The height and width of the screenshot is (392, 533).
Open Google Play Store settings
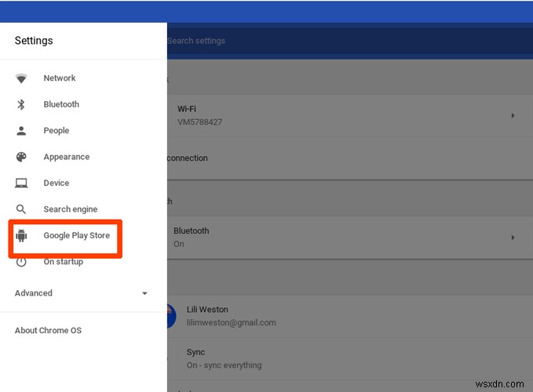(76, 235)
